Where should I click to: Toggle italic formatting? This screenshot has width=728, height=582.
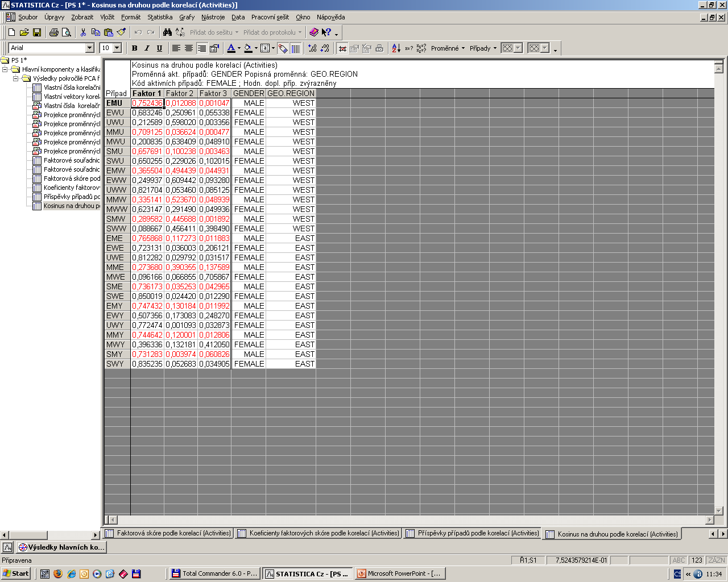pos(147,48)
